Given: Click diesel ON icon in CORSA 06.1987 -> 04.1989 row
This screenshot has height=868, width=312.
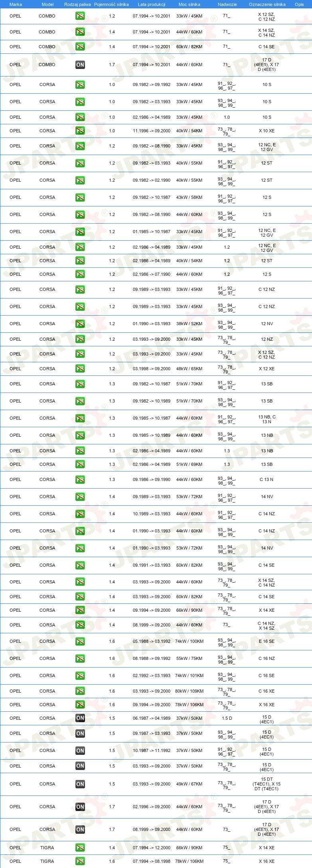Looking at the screenshot, I should (80, 719).
